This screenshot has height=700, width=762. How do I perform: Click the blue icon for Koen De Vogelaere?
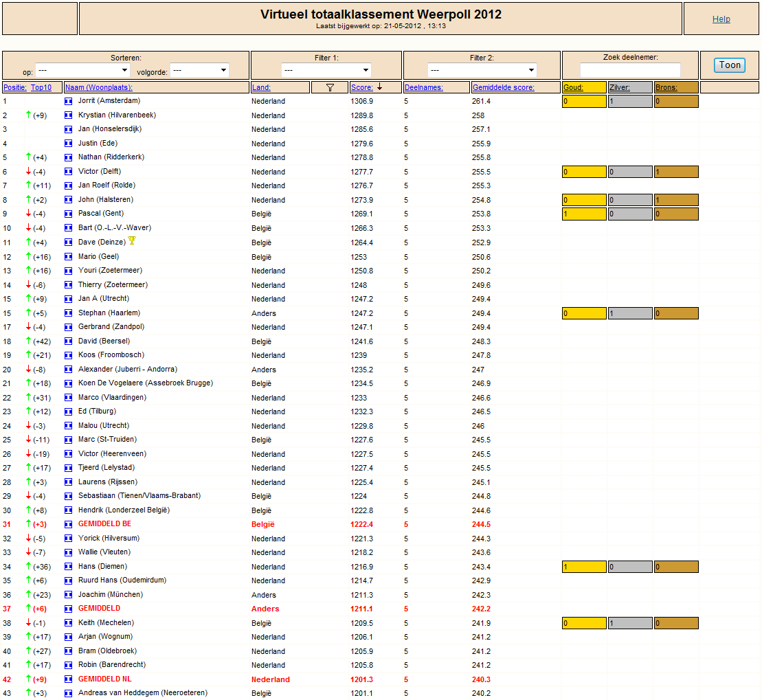69,384
